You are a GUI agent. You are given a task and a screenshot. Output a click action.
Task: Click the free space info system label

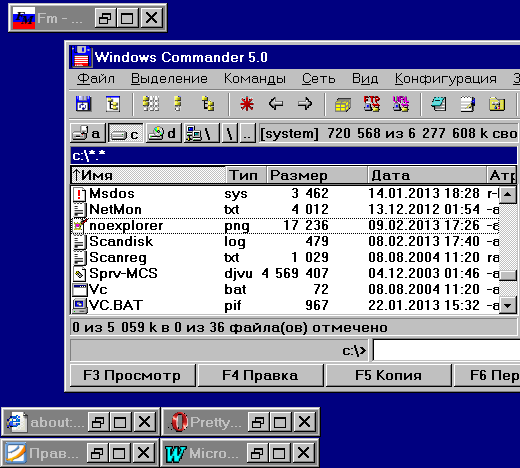click(388, 134)
